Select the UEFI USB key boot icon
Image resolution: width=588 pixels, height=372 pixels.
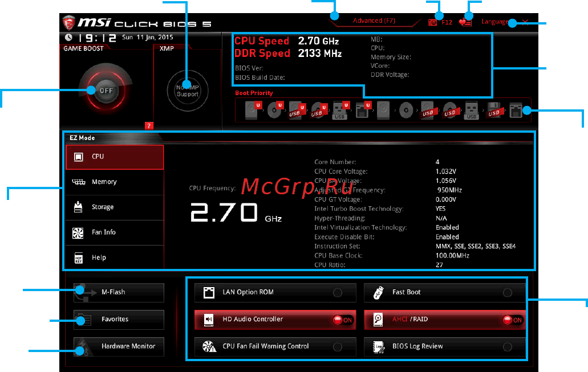[x=340, y=111]
